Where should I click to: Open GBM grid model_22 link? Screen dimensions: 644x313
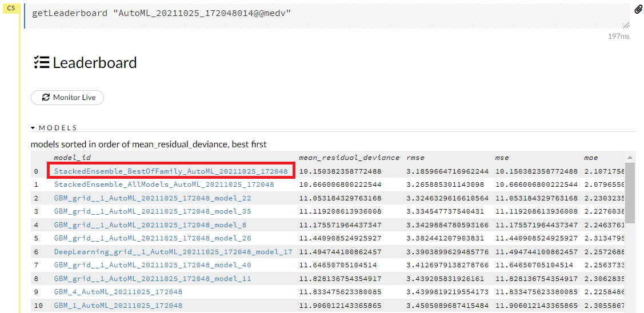tap(153, 198)
